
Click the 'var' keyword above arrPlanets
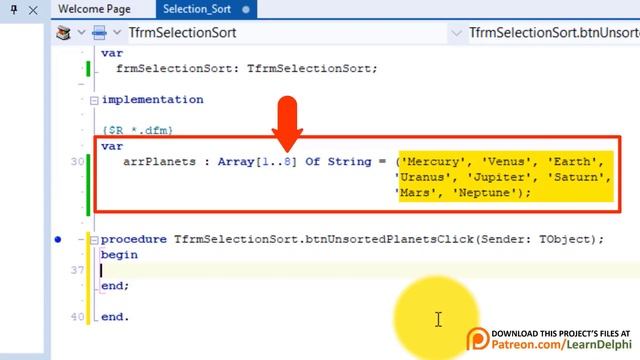point(112,146)
